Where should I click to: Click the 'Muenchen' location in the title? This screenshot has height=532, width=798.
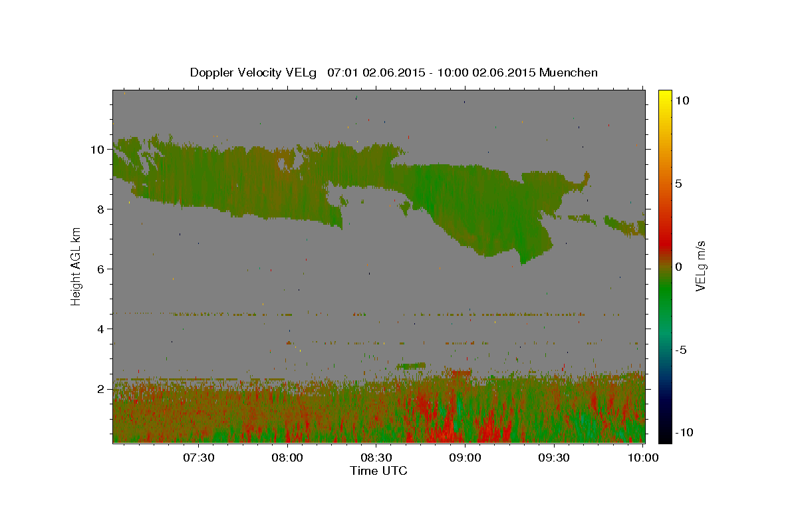click(569, 72)
